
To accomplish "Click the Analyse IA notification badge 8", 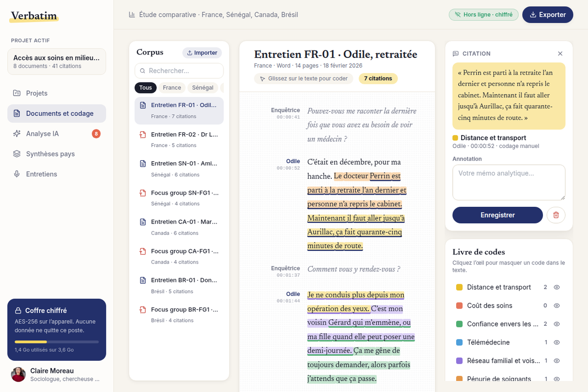I will (96, 133).
